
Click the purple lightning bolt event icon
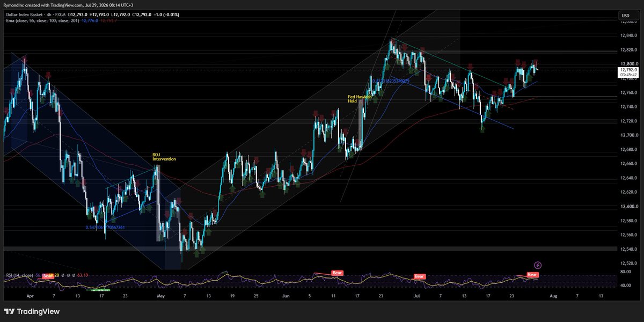538,265
